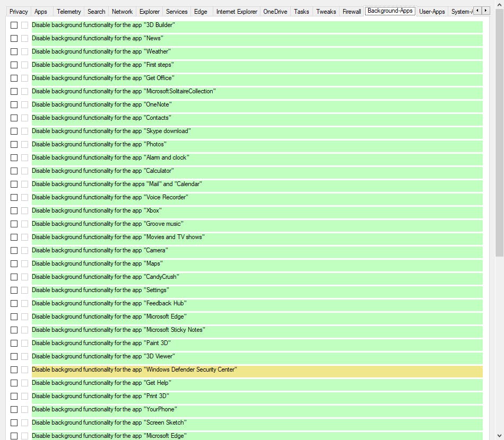Viewport: 504px width, 440px height.
Task: Check the "Print 3D" row checkbox
Action: [14, 397]
